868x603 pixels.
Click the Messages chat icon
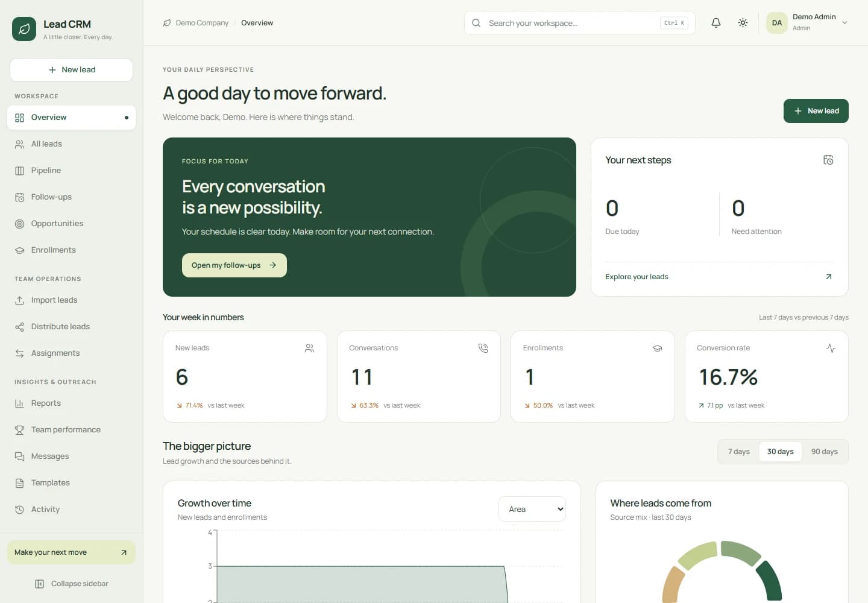(x=19, y=456)
